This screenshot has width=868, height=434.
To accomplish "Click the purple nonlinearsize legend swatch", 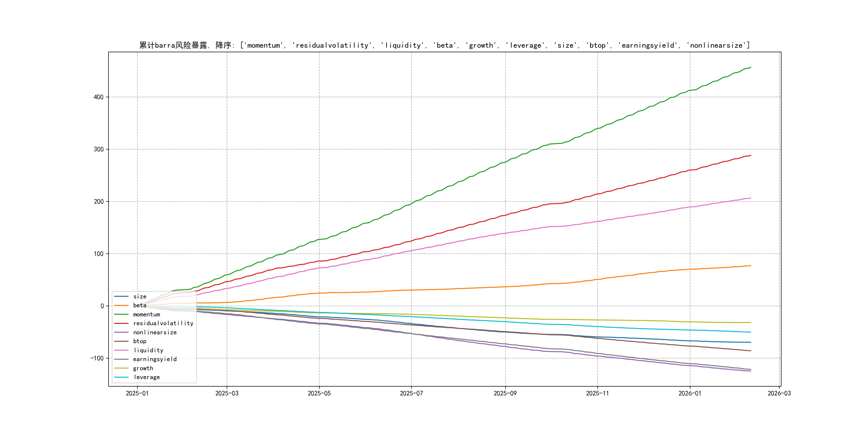I will pos(121,332).
